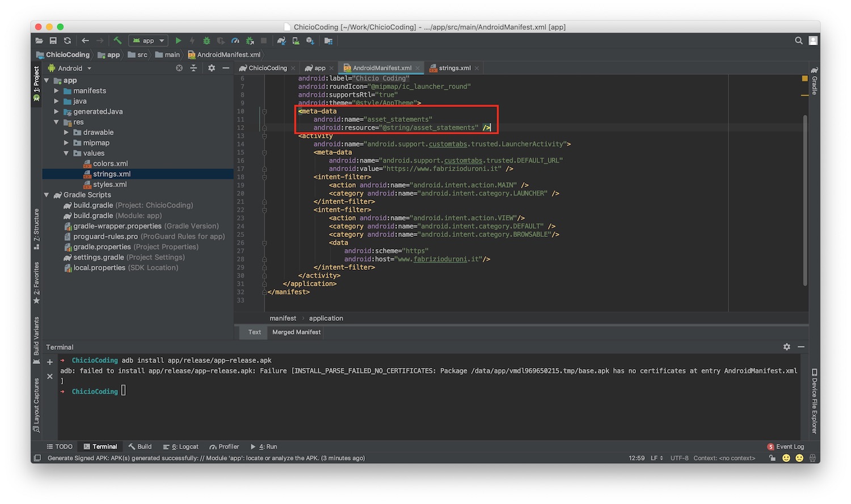Toggle tool window bars icon in status bar corner
Screen dimensions: 851x504
click(37, 458)
